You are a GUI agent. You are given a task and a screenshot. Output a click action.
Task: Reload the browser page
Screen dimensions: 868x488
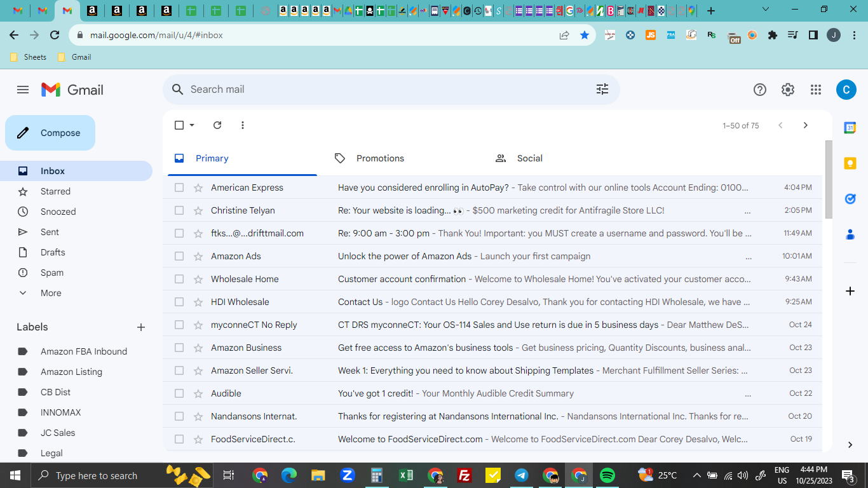55,36
